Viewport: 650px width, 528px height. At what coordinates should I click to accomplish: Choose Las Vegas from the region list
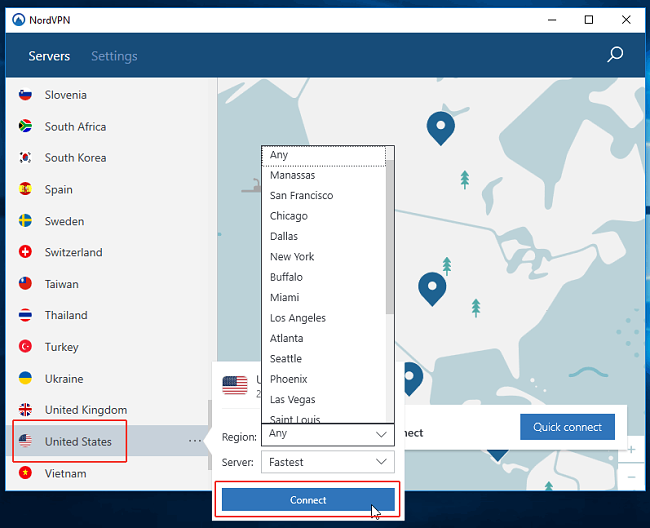(324, 400)
